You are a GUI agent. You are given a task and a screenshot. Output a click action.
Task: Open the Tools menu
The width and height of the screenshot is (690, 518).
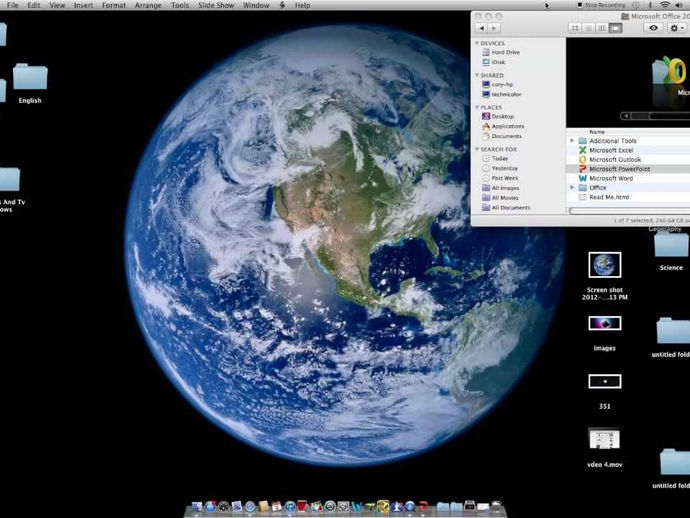click(x=180, y=5)
